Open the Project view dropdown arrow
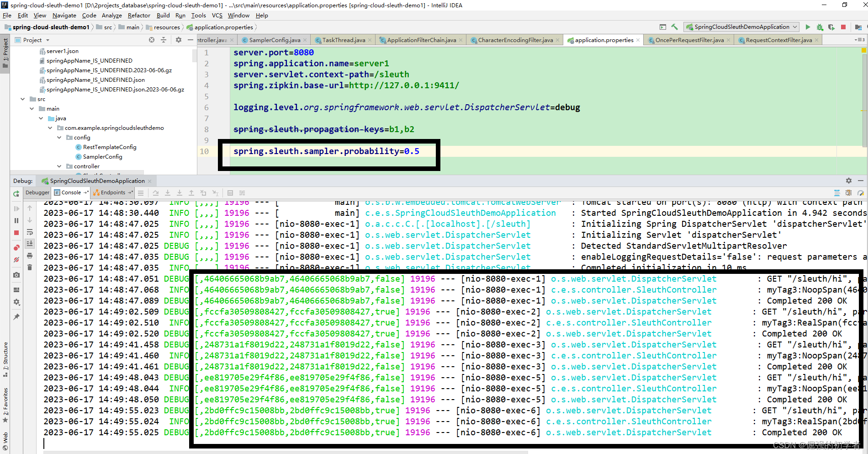 coord(48,40)
